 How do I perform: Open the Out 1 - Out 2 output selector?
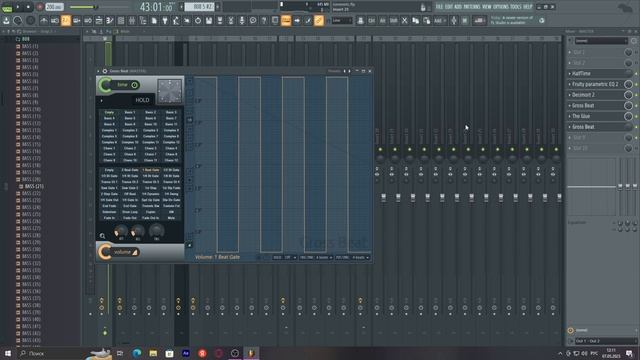604,341
